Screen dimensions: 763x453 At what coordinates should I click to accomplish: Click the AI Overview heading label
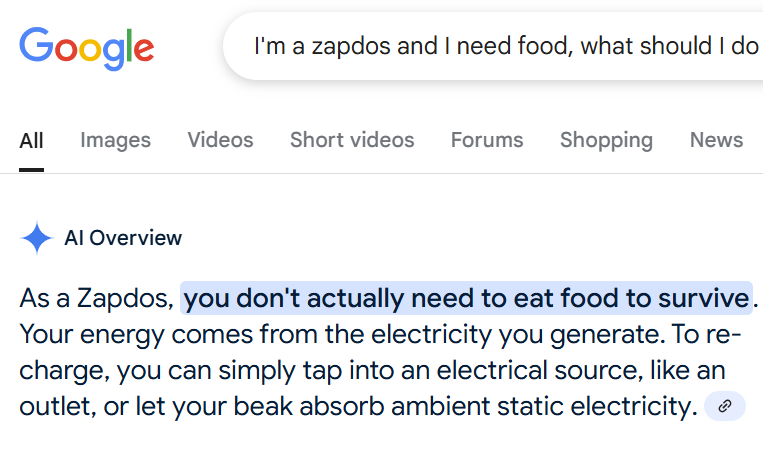[x=123, y=238]
